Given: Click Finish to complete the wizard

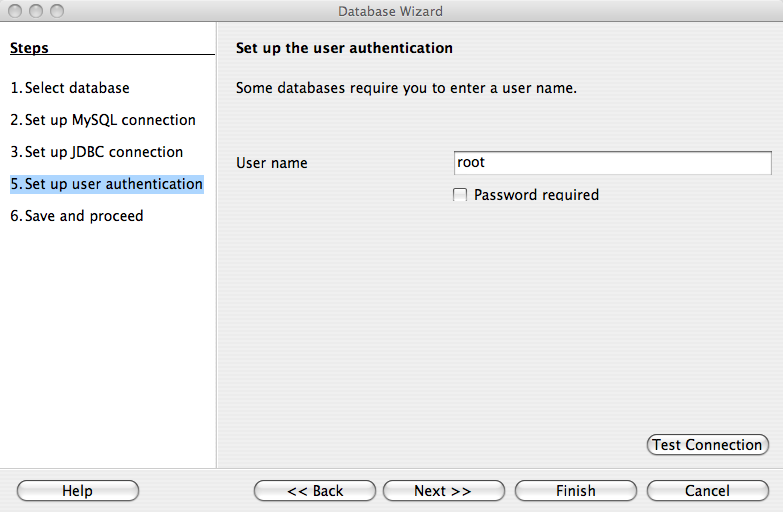Looking at the screenshot, I should pyautogui.click(x=575, y=491).
